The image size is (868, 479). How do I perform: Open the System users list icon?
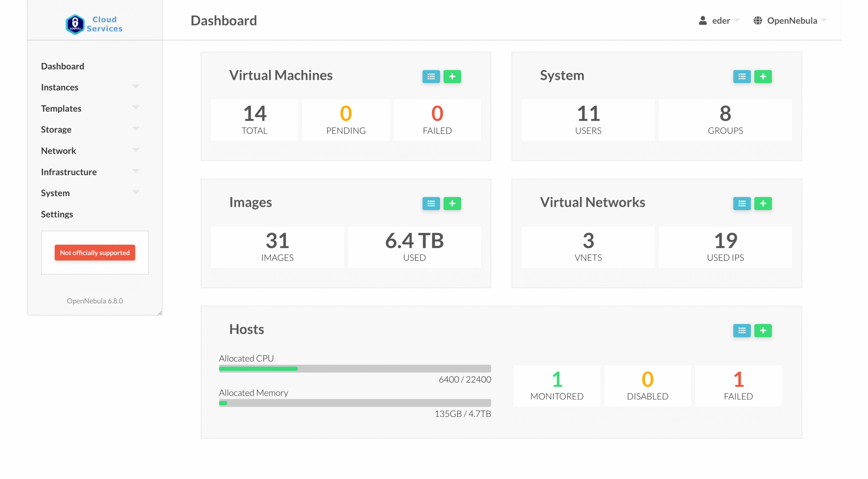[x=742, y=77]
